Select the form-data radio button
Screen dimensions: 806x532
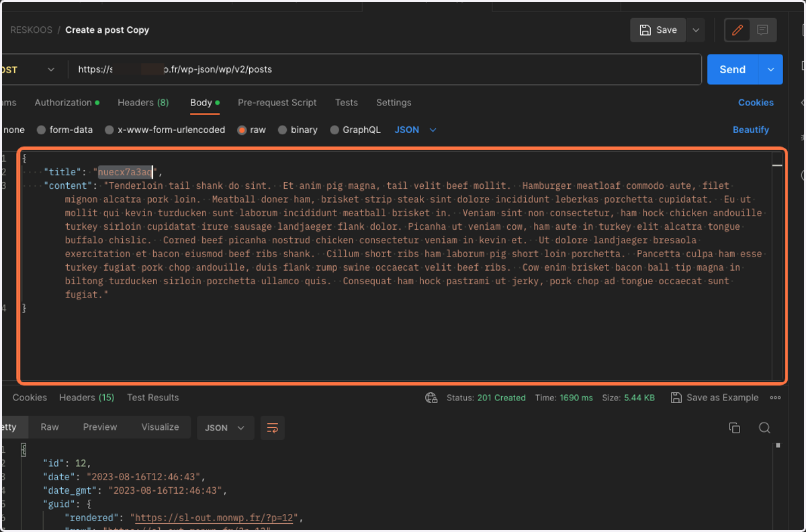click(42, 130)
